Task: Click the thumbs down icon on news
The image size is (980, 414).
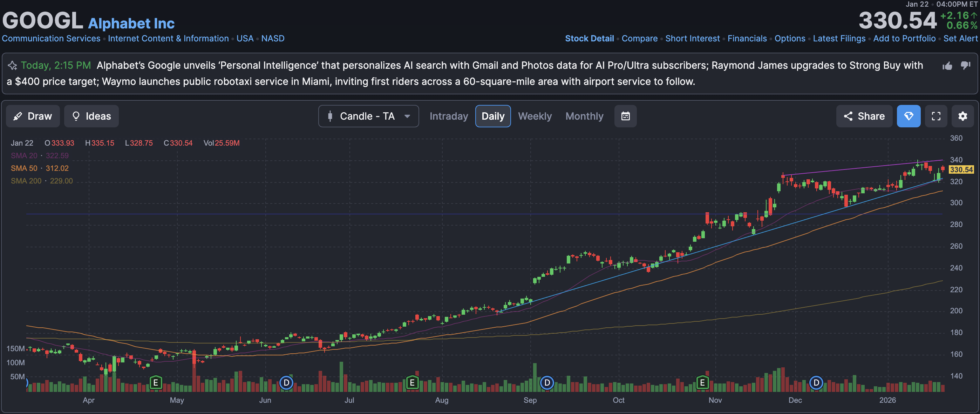Action: (x=965, y=66)
